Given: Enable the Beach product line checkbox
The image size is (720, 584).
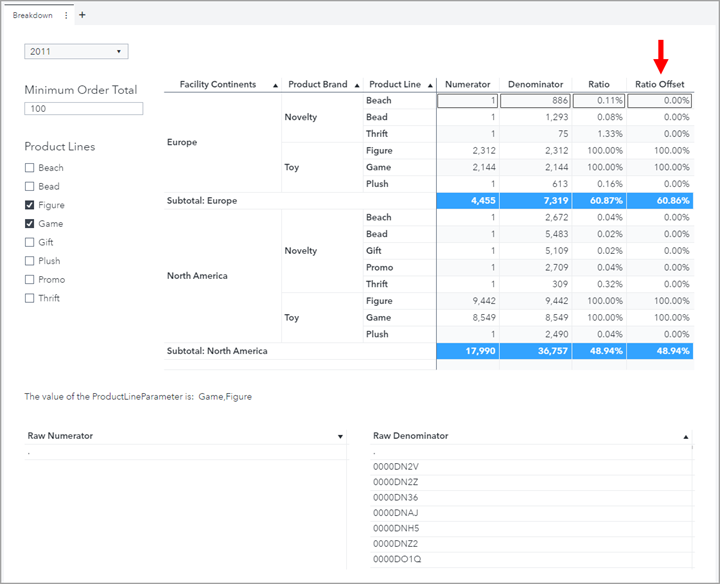Looking at the screenshot, I should pos(30,168).
